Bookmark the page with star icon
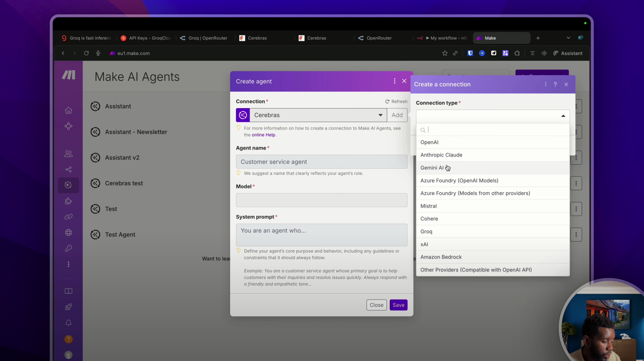Screen dimensions: 644x361 pyautogui.click(x=445, y=53)
